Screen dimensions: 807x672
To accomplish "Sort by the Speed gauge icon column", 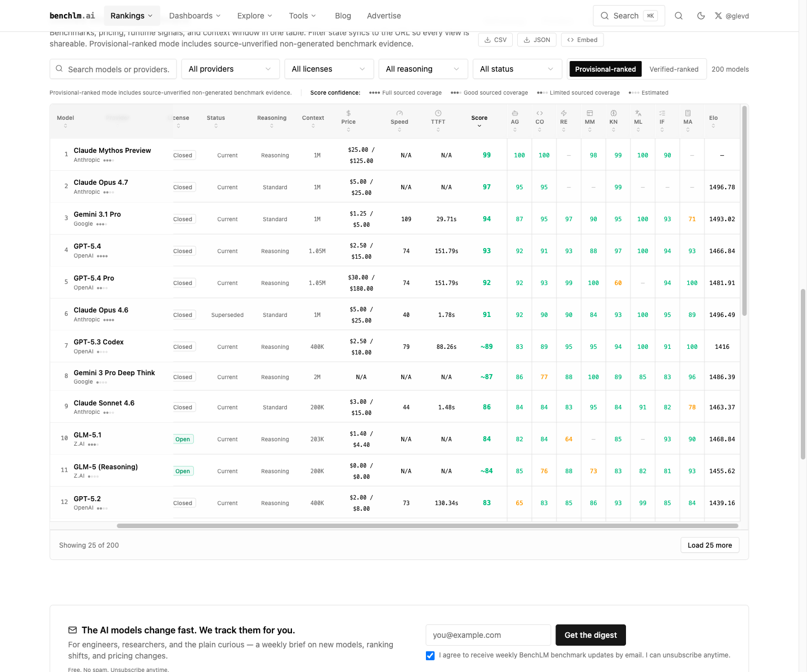I will (x=399, y=122).
